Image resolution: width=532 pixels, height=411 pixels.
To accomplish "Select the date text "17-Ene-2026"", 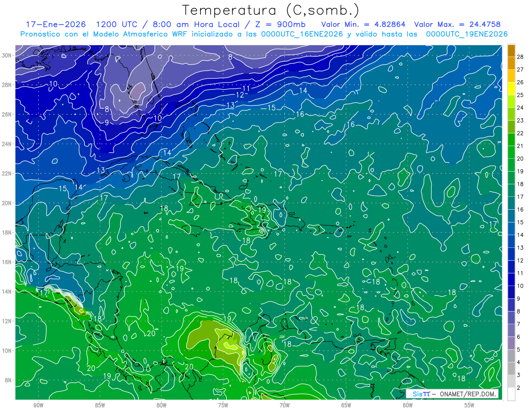I will point(55,25).
